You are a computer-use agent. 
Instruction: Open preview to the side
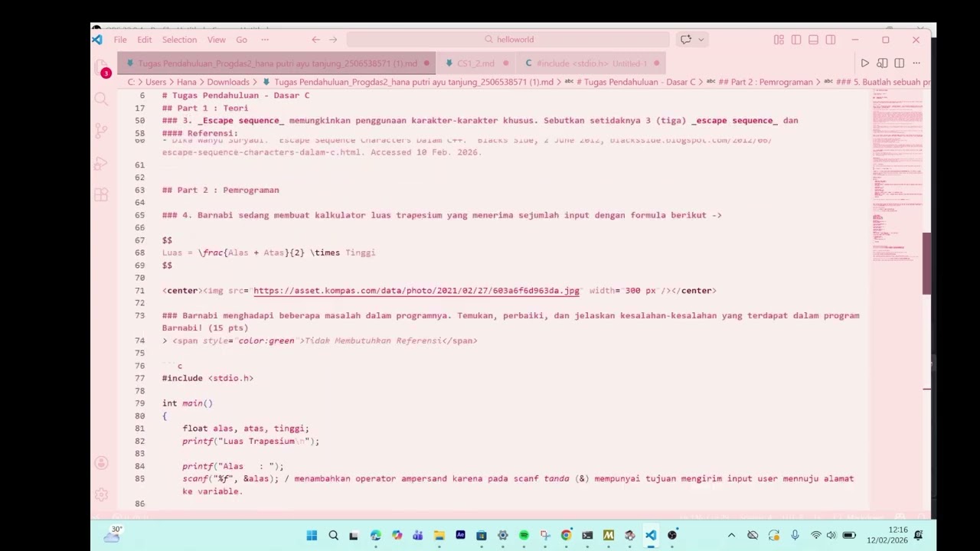tap(882, 64)
